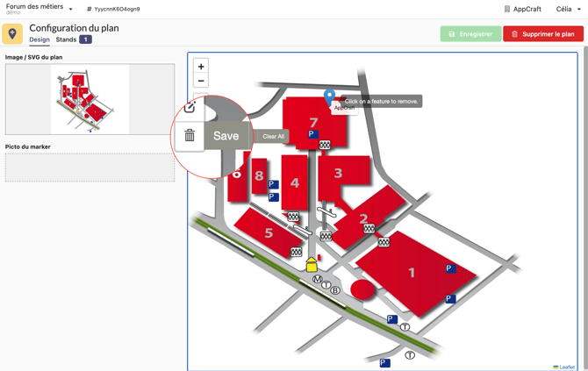Zoom in on the map

pyautogui.click(x=201, y=67)
